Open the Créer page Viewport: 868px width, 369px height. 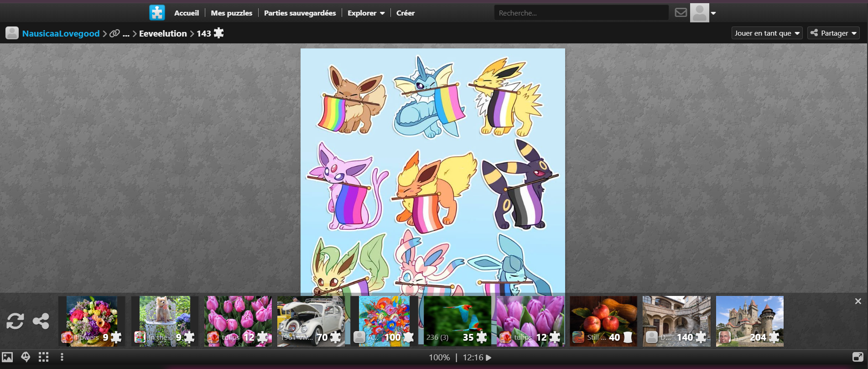pyautogui.click(x=405, y=13)
